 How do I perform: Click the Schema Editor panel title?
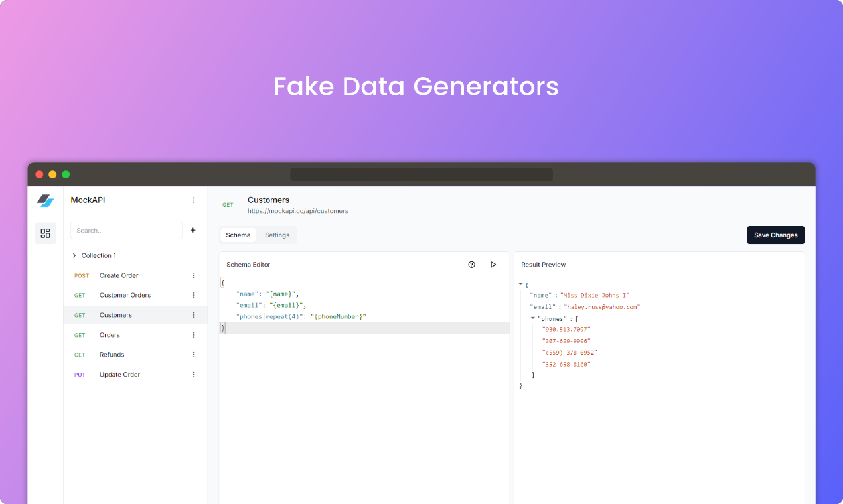tap(248, 264)
